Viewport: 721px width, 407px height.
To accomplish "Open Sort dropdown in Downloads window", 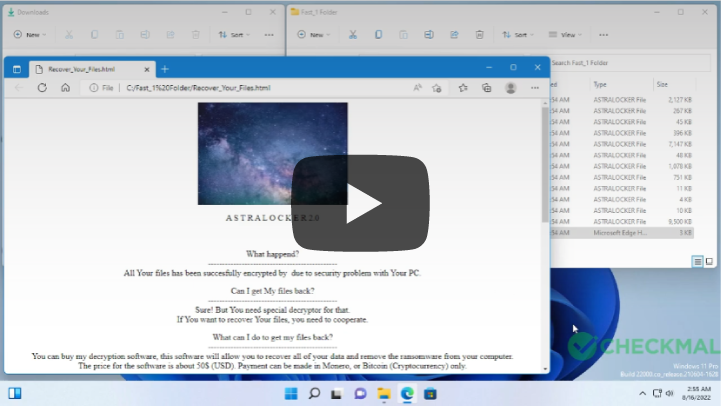I will 234,34.
